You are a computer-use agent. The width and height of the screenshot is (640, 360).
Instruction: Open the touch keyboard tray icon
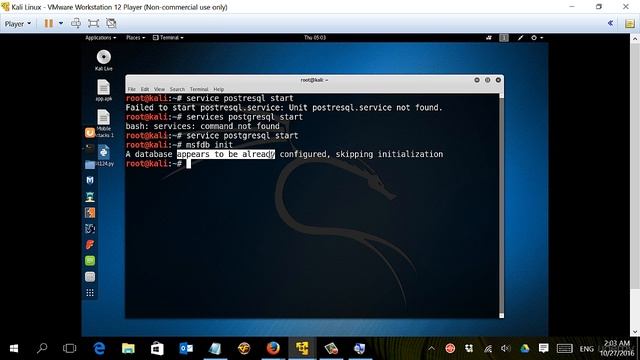point(564,348)
